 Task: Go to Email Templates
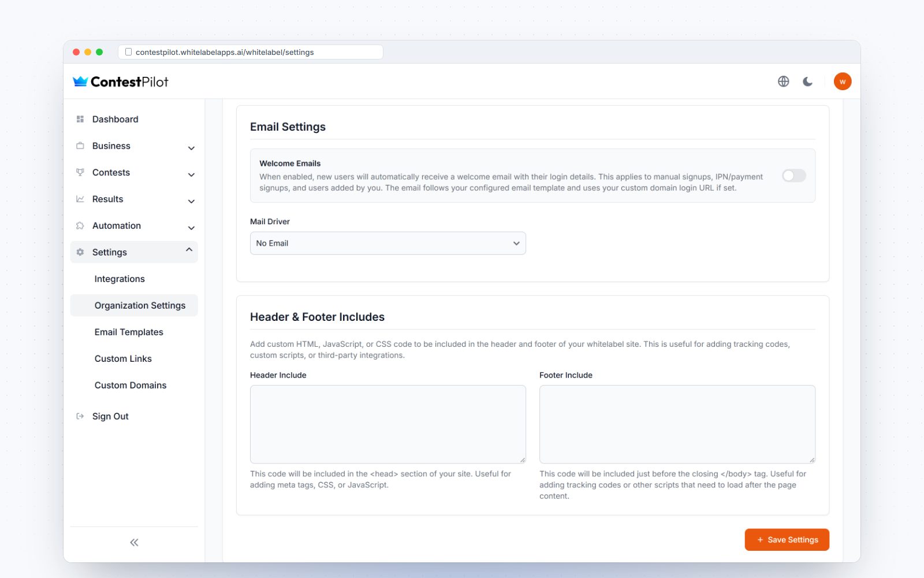pyautogui.click(x=129, y=332)
